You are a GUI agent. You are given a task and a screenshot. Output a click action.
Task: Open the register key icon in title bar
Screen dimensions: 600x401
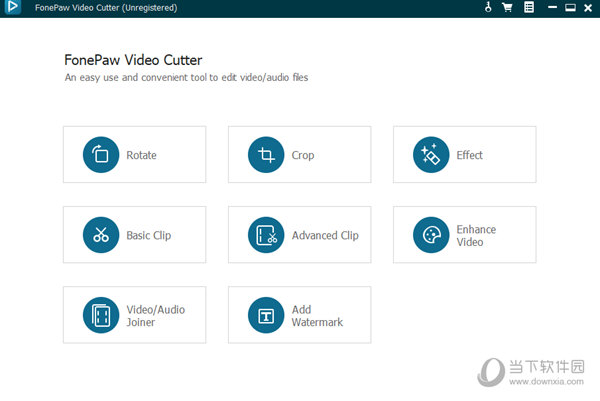click(x=488, y=7)
